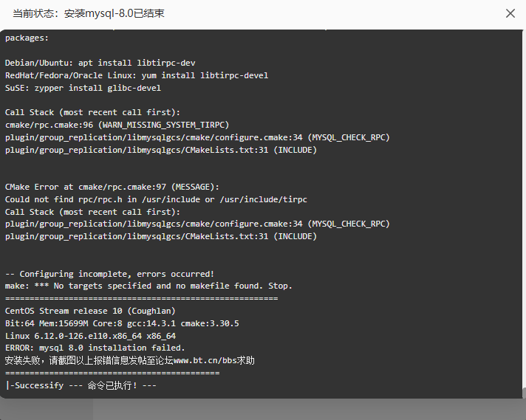Click the "make: *** No targets specified" line

click(148, 286)
